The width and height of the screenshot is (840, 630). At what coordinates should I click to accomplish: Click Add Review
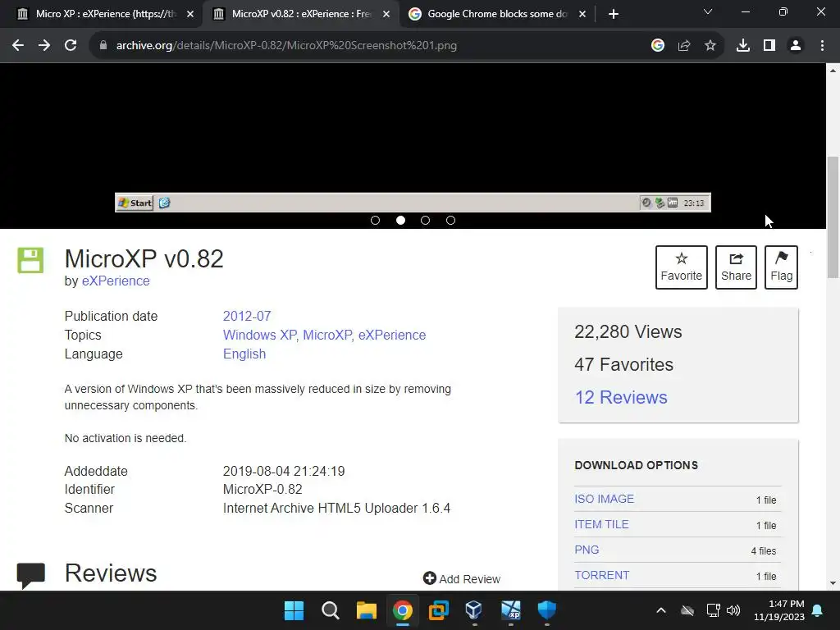click(x=462, y=579)
